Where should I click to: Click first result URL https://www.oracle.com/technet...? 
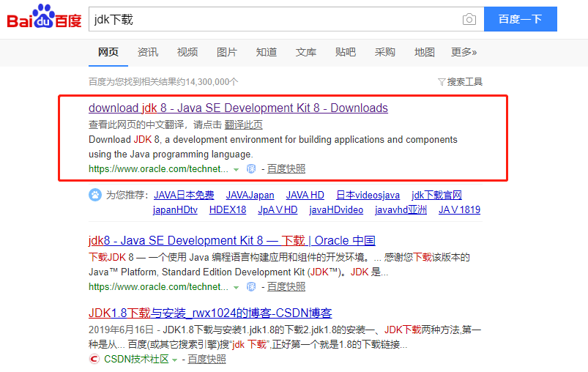[158, 169]
